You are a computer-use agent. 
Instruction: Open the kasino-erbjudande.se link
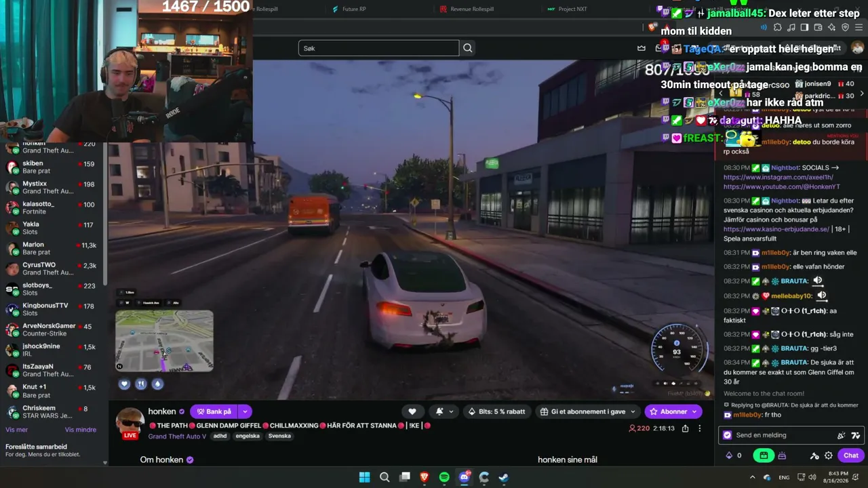776,229
